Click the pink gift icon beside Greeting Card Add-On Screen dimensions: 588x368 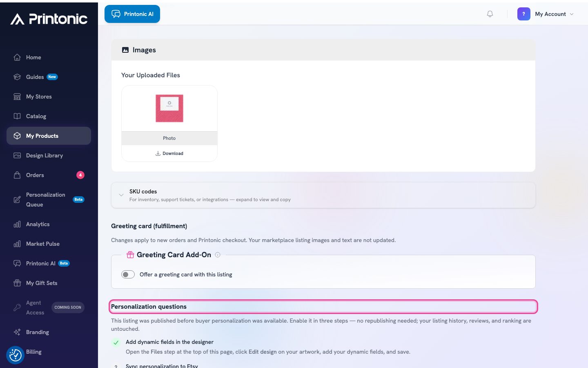tap(130, 255)
